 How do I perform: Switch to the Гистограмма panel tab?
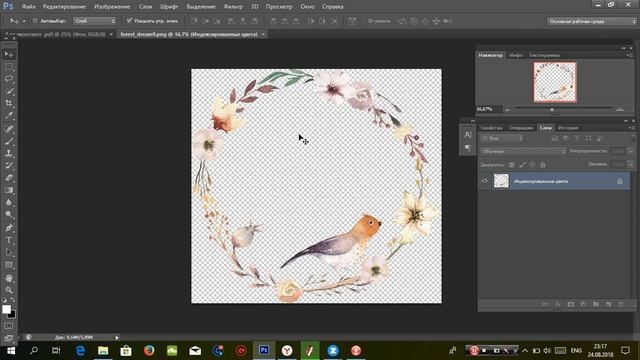[544, 55]
